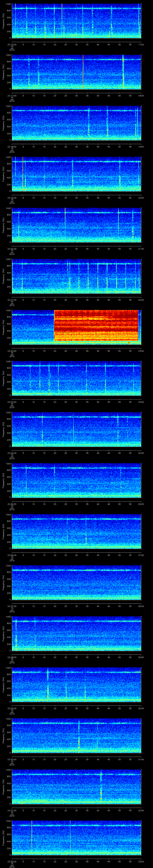The height and width of the screenshot is (868, 153).
Task: Click Frequency (Hz) axis label of 23:16:00 panel
Action: 3,21
